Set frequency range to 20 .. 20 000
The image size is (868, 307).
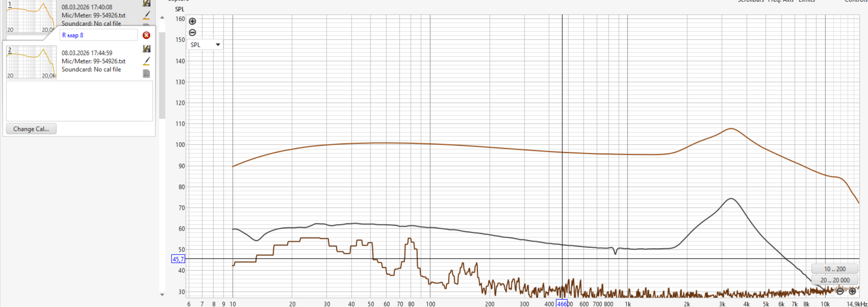pyautogui.click(x=835, y=280)
